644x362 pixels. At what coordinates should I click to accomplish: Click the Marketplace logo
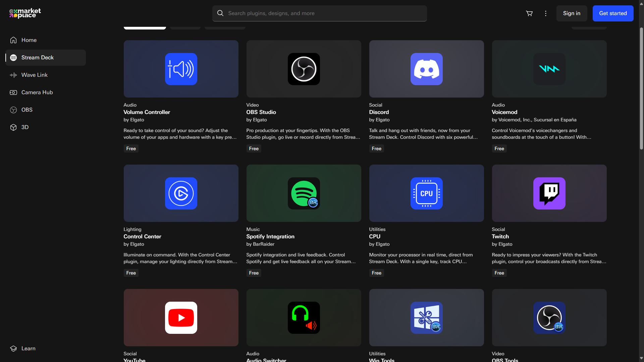25,13
